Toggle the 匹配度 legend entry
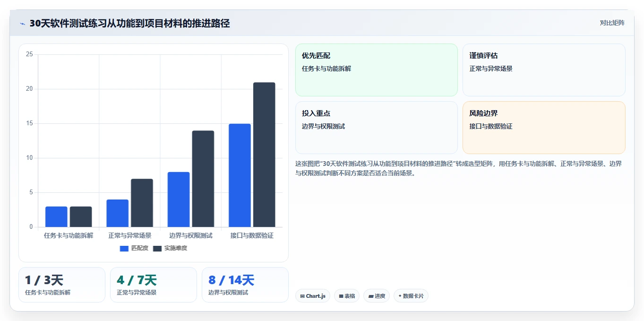Screen dimensions: 644x321 134,248
